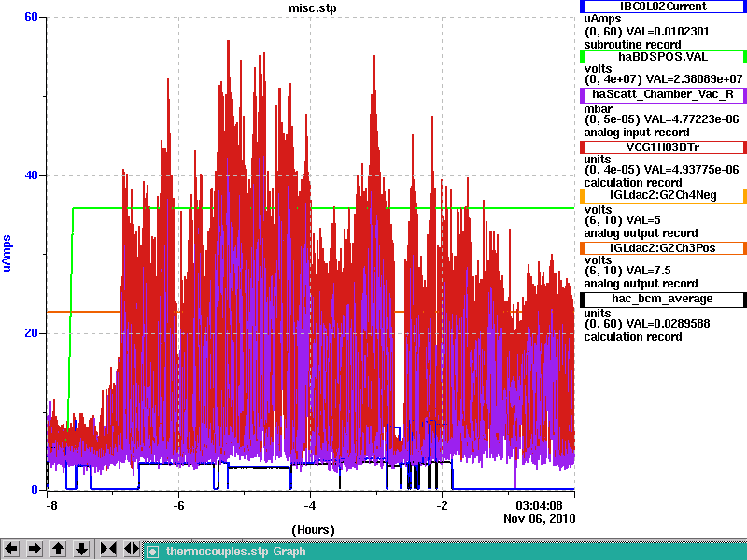This screenshot has width=747, height=560.
Task: Click the VAL=2.38089e+07 readout
Action: pyautogui.click(x=684, y=79)
